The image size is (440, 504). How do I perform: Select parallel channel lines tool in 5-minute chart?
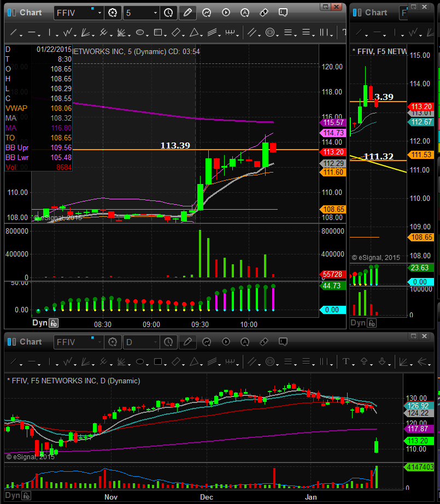[252, 32]
